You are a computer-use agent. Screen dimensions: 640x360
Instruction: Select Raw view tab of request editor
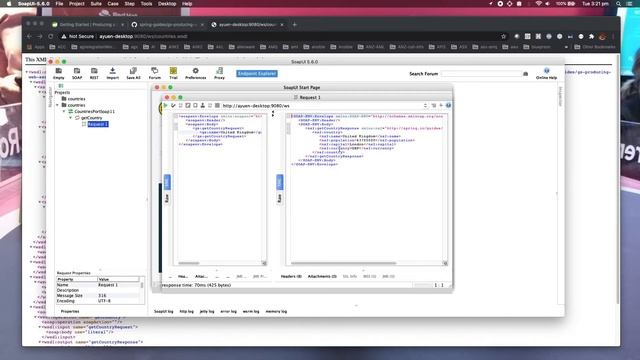point(167,198)
